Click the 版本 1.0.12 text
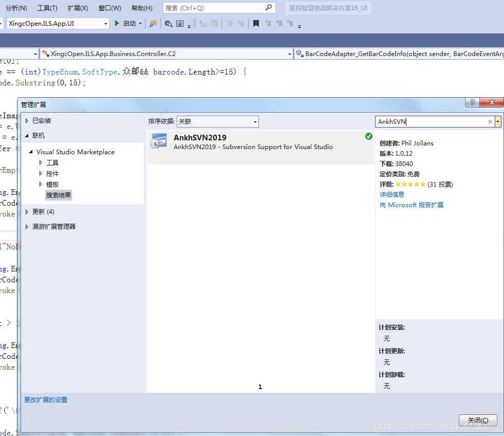The width and height of the screenshot is (504, 436). 396,154
